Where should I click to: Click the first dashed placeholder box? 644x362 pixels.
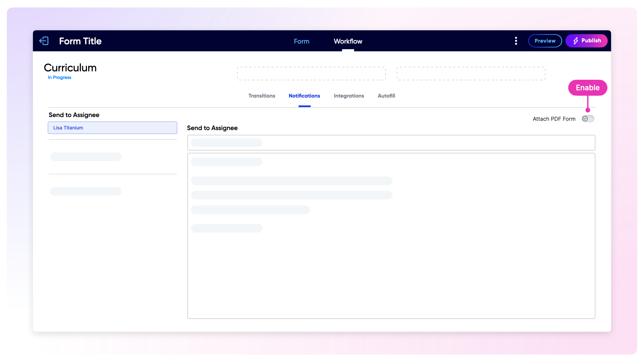pyautogui.click(x=311, y=73)
